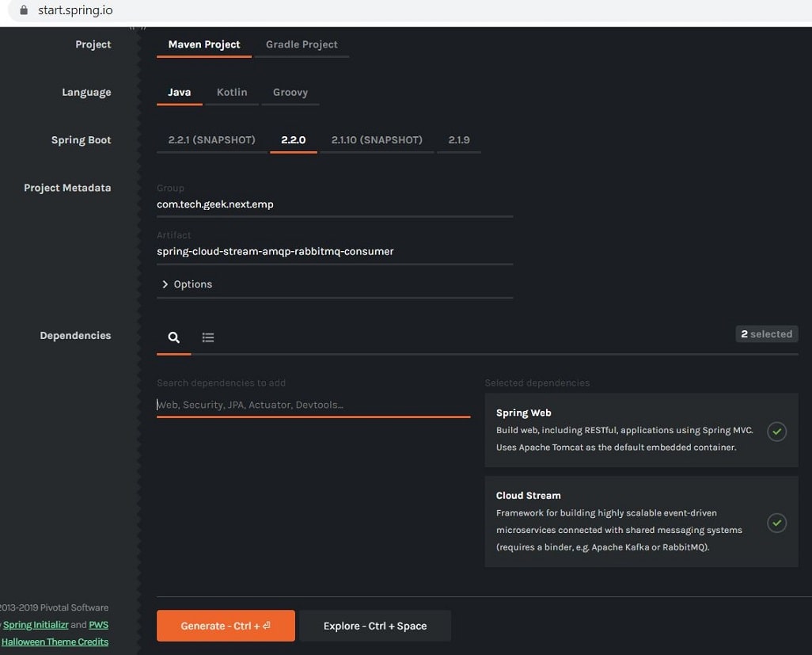Click the Group field com.tech.geek.next.emp
Viewport: 812px width, 655px height.
click(335, 204)
